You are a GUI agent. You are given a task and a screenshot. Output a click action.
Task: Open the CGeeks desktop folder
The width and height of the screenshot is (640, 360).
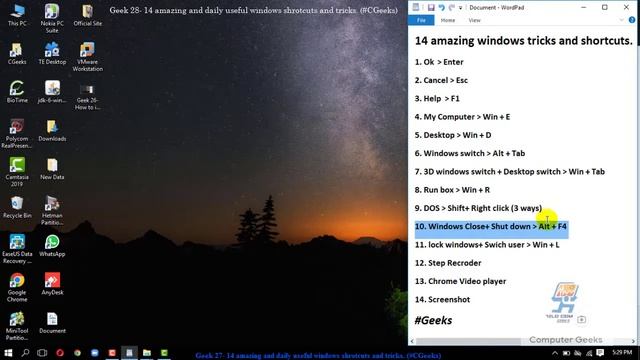[17, 54]
